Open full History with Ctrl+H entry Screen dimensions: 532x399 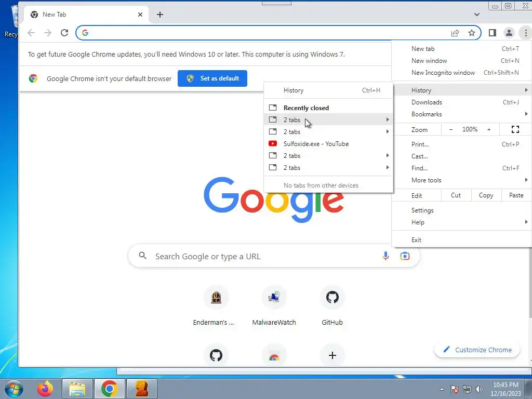(328, 90)
